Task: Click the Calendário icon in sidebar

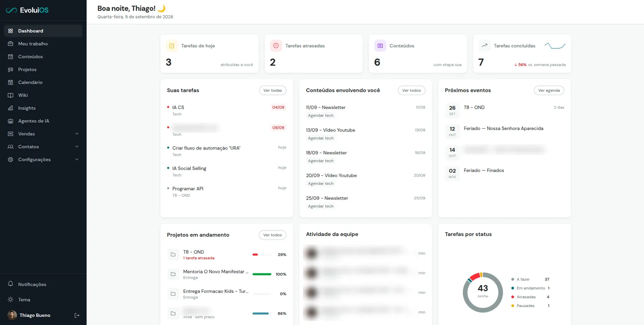Action: [x=11, y=82]
